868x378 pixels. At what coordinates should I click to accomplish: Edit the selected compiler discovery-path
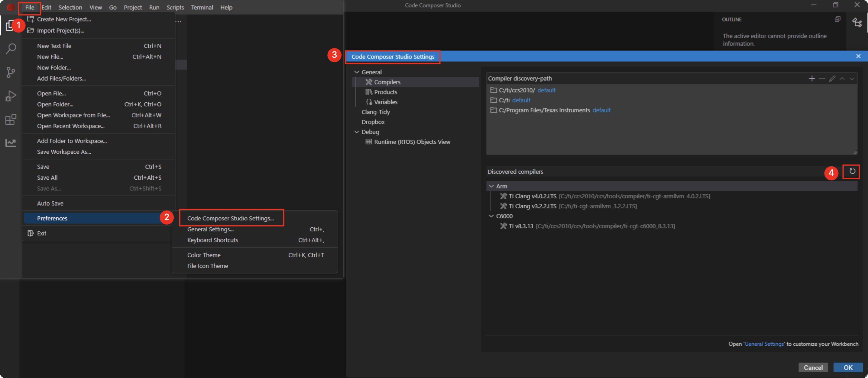pyautogui.click(x=832, y=78)
